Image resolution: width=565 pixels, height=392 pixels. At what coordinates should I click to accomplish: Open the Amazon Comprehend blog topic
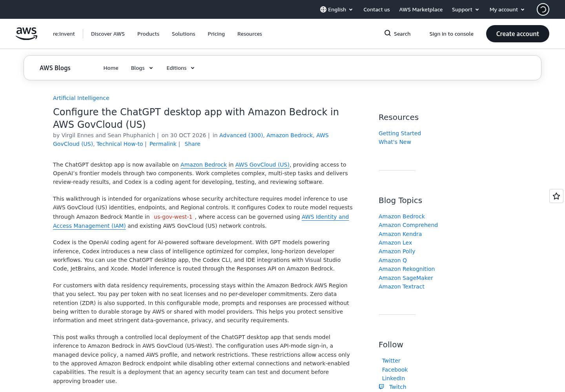[x=408, y=225]
